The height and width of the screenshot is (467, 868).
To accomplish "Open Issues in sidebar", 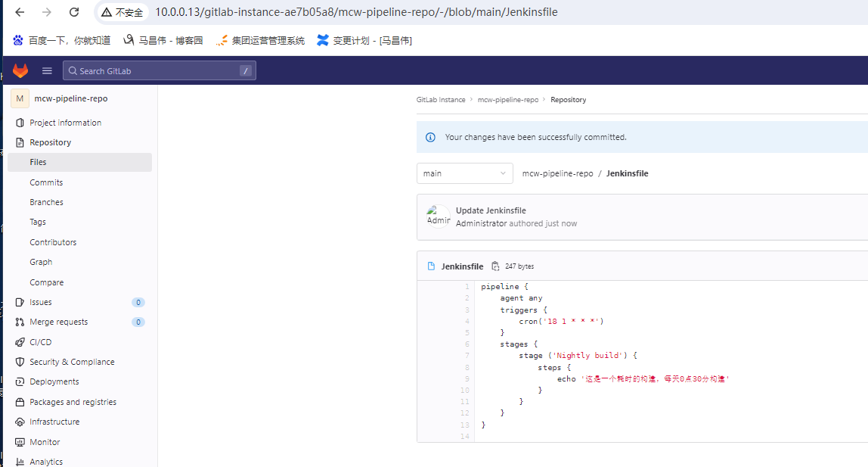I will [40, 302].
